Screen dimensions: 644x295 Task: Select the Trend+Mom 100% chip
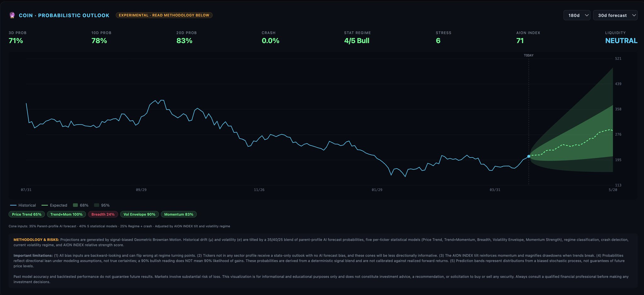(x=66, y=214)
